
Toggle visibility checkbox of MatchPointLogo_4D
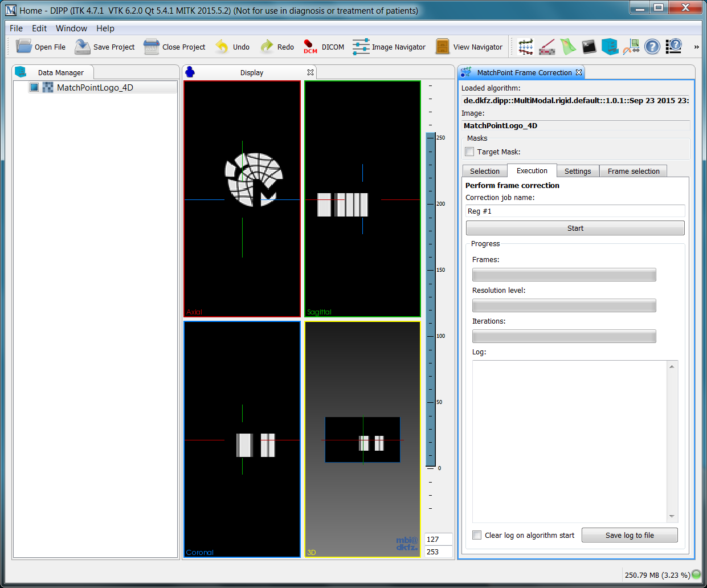pos(34,87)
